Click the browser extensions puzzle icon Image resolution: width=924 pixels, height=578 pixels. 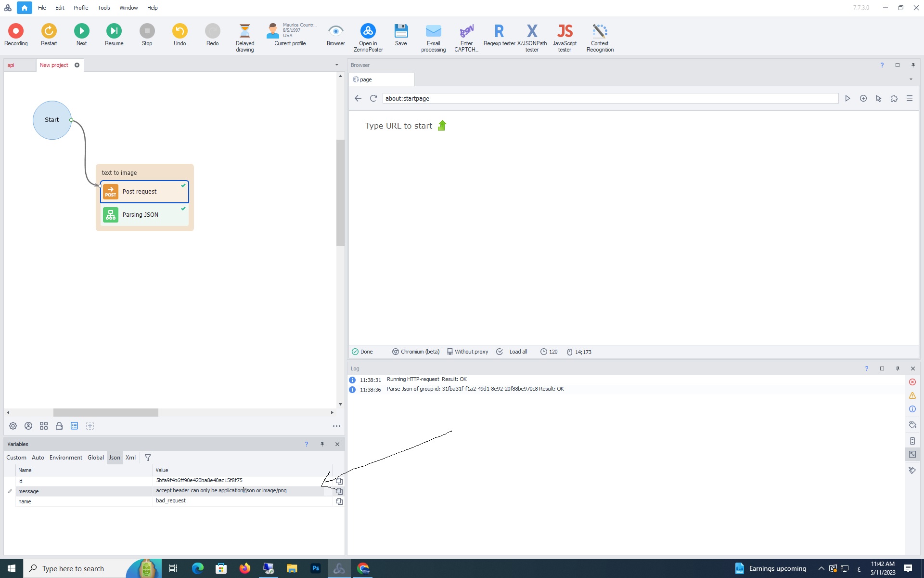[894, 98]
